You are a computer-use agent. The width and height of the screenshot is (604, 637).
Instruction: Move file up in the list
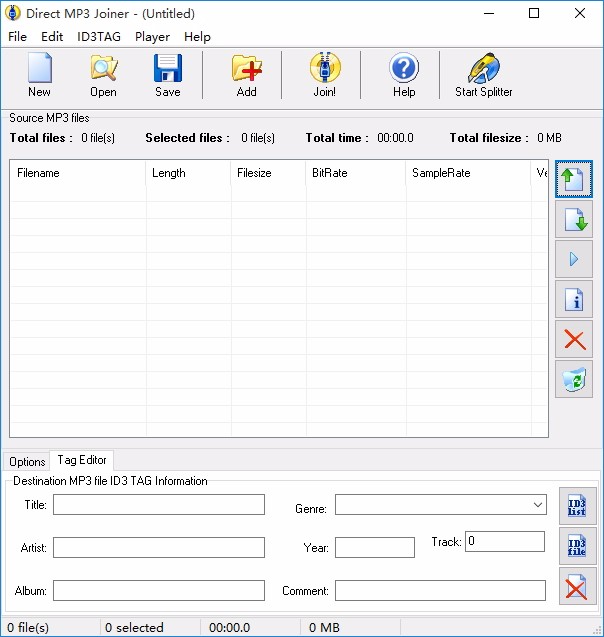[574, 179]
